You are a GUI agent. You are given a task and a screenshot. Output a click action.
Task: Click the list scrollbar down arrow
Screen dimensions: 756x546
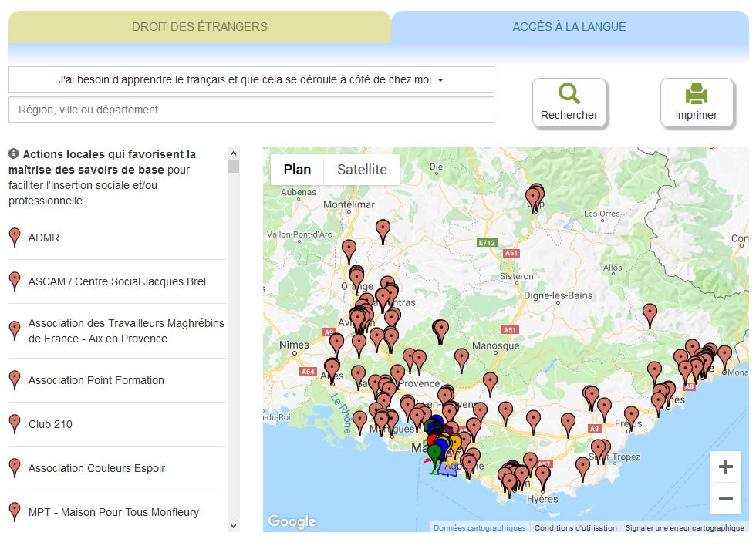[x=233, y=526]
